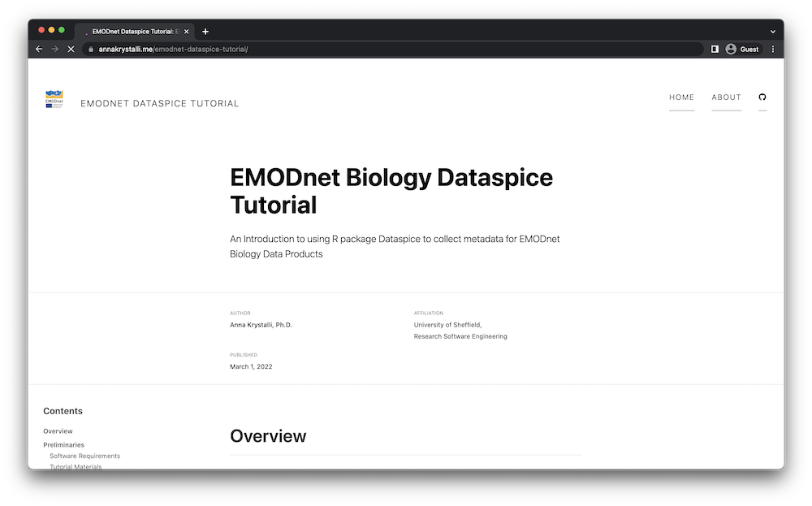812x506 pixels.
Task: Click the Contents sidebar heading
Action: [x=63, y=411]
